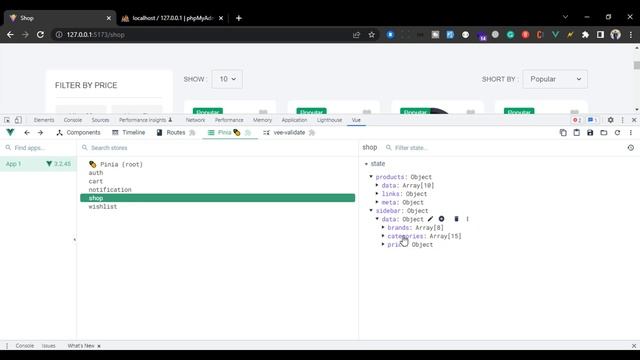The height and width of the screenshot is (360, 640).
Task: Click the state history clock icon
Action: (x=631, y=148)
